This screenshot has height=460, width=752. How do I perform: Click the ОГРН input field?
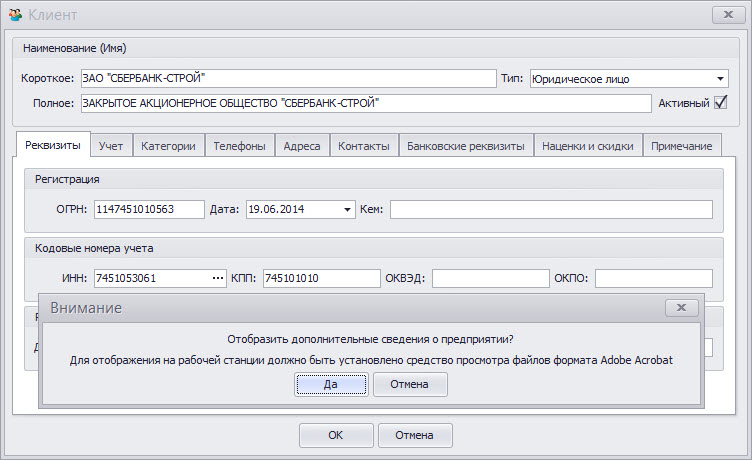(x=149, y=210)
